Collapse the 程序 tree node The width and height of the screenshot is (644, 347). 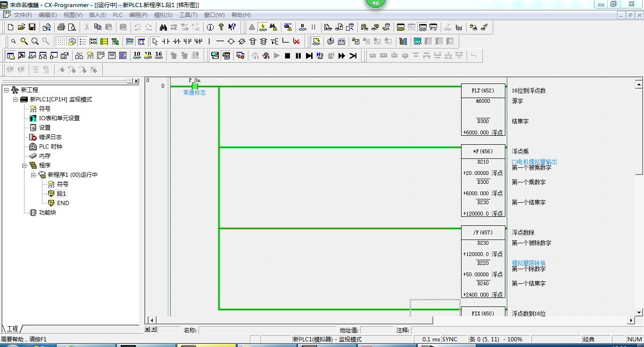point(24,165)
